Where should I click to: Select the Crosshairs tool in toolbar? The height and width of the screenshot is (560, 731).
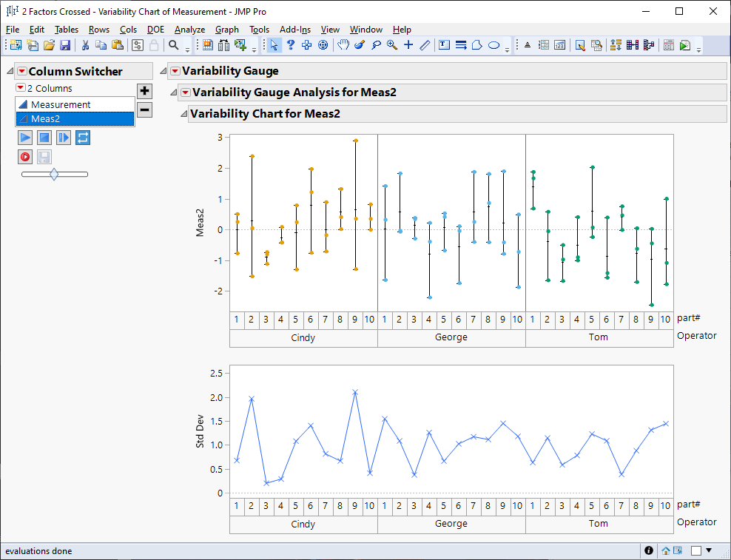[408, 45]
